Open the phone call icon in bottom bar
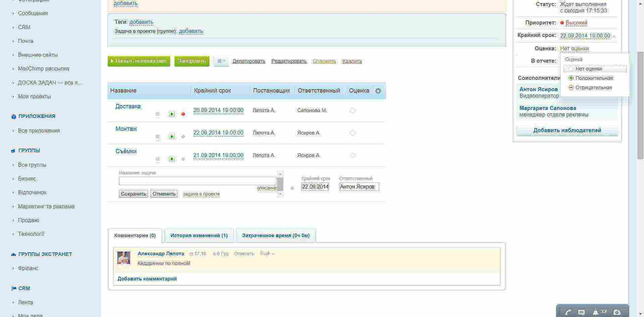Viewport: 644px width, 317px height. pos(568,313)
